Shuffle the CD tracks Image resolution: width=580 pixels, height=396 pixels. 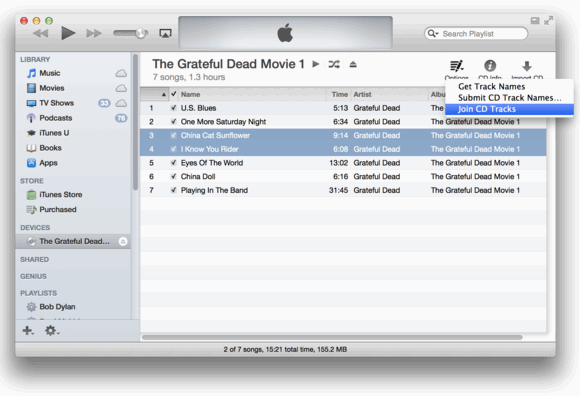[x=334, y=64]
